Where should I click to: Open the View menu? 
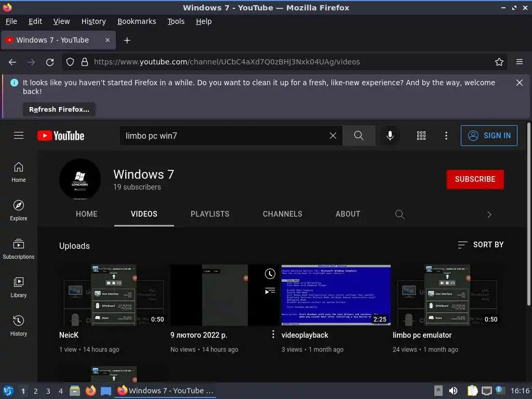pyautogui.click(x=61, y=21)
